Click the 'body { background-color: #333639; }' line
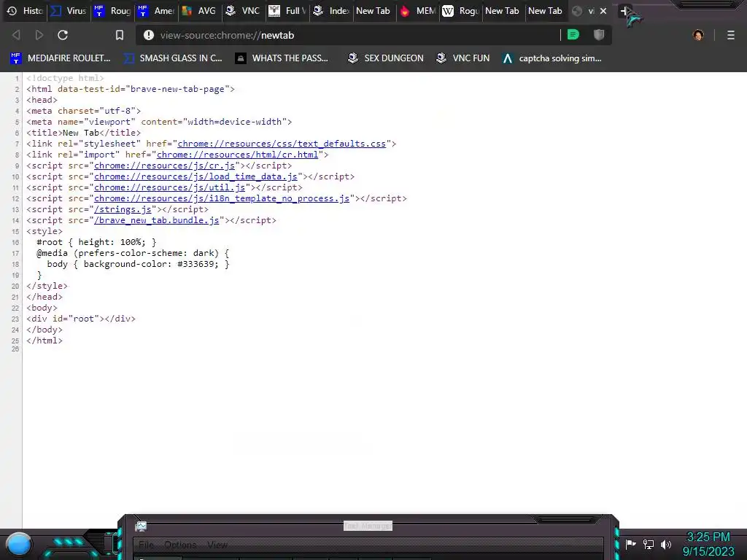This screenshot has height=560, width=747. tap(138, 264)
